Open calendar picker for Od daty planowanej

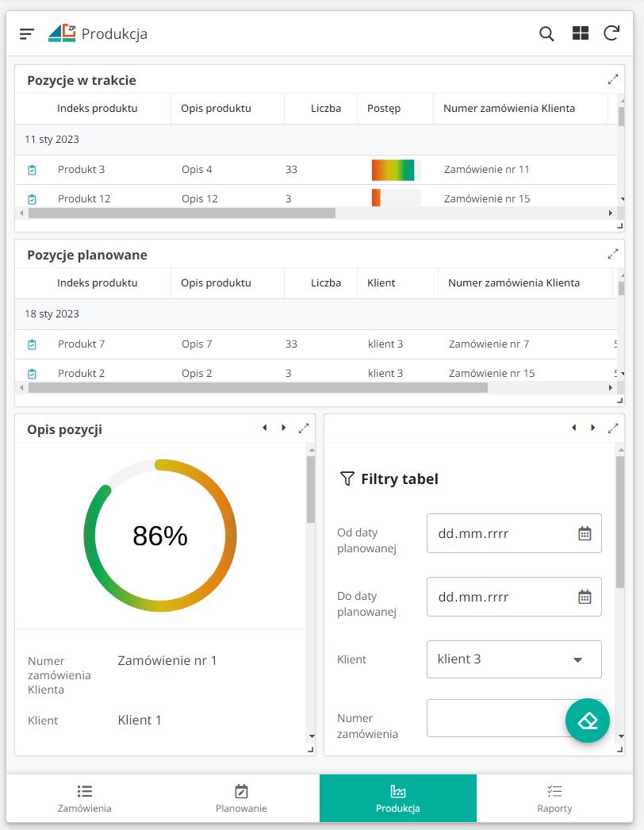point(584,533)
